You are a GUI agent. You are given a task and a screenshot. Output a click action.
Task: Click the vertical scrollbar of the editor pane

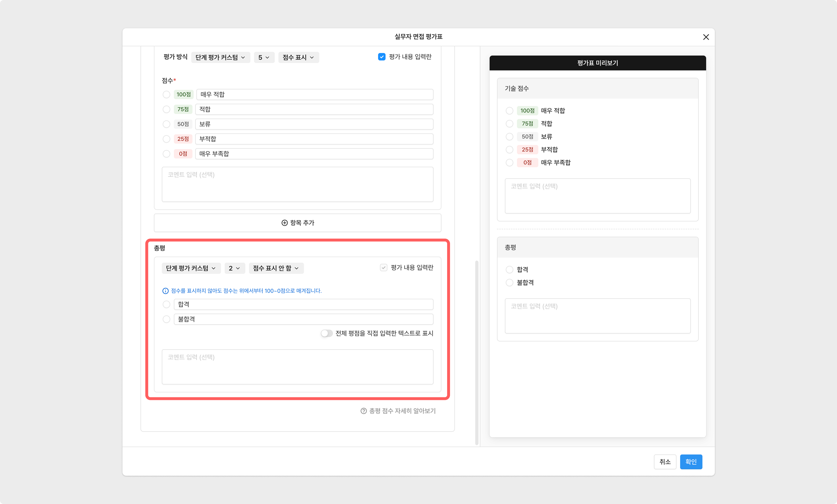coord(477,353)
